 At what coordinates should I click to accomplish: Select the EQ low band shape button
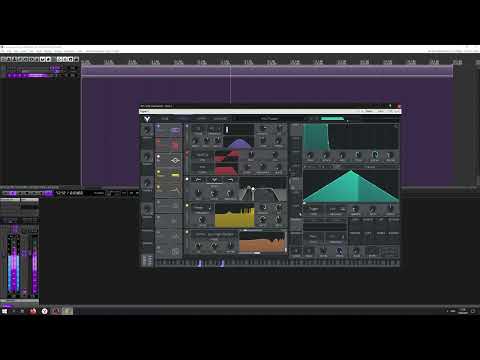(x=198, y=180)
